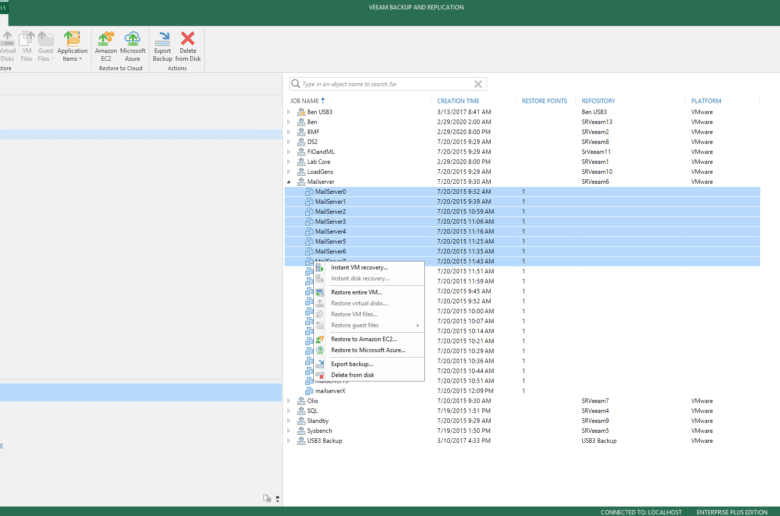The width and height of the screenshot is (780, 516).
Task: Sort by Restore Points column header
Action: coord(544,101)
